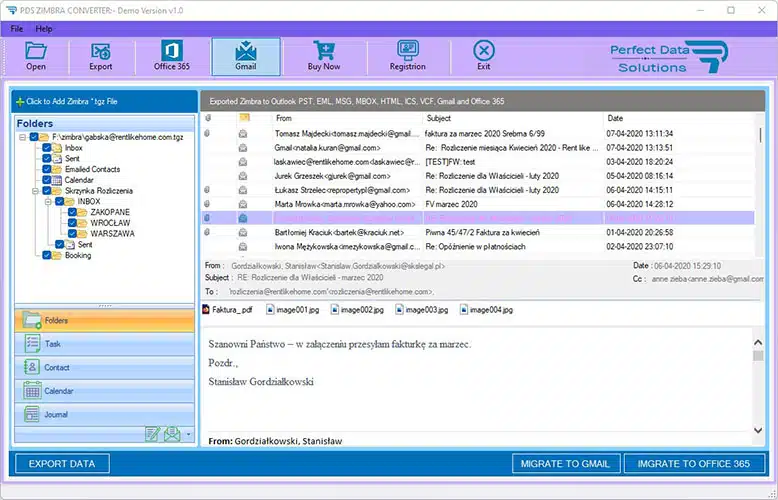Collapse the root tgz tree node

[23, 137]
